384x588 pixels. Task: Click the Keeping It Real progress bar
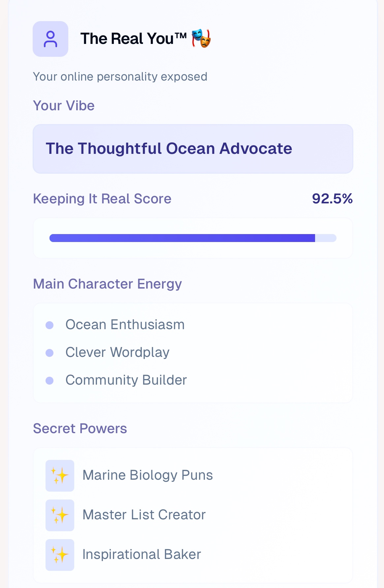point(193,238)
